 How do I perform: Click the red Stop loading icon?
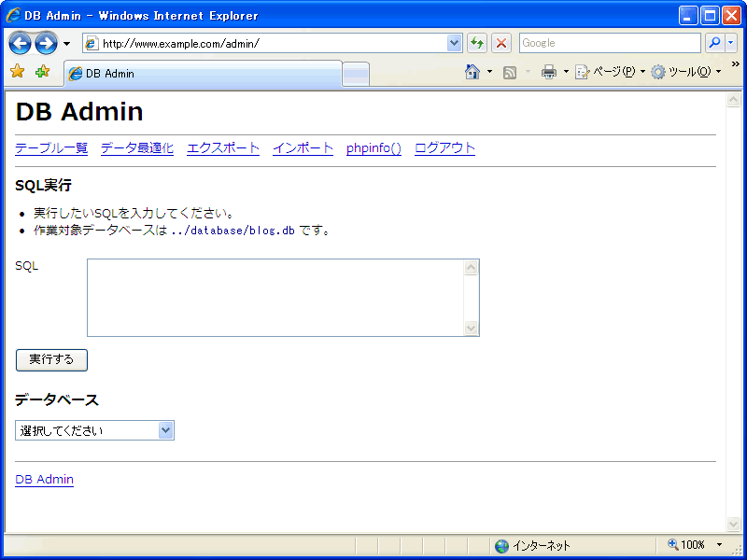click(x=501, y=43)
